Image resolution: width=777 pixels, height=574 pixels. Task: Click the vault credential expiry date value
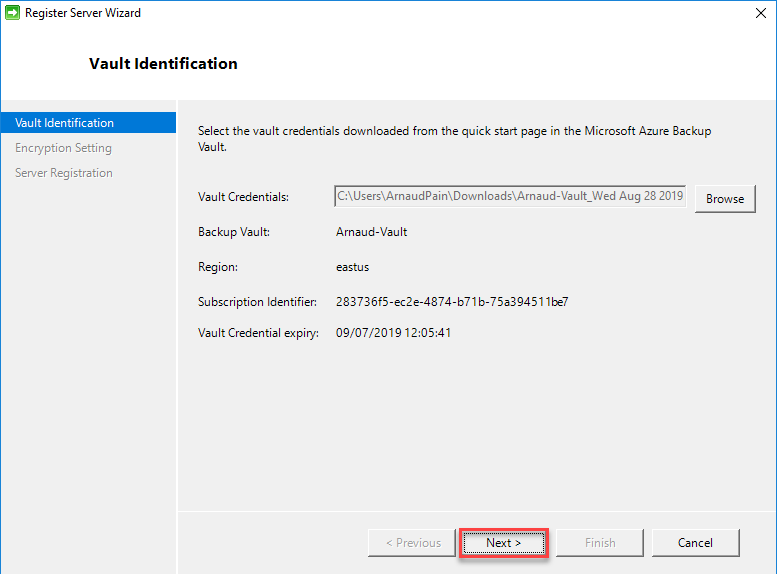tap(393, 333)
